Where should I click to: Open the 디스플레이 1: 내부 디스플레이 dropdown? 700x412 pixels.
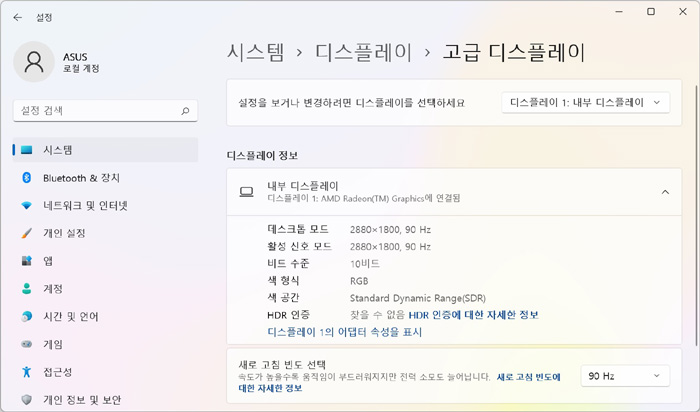[585, 102]
